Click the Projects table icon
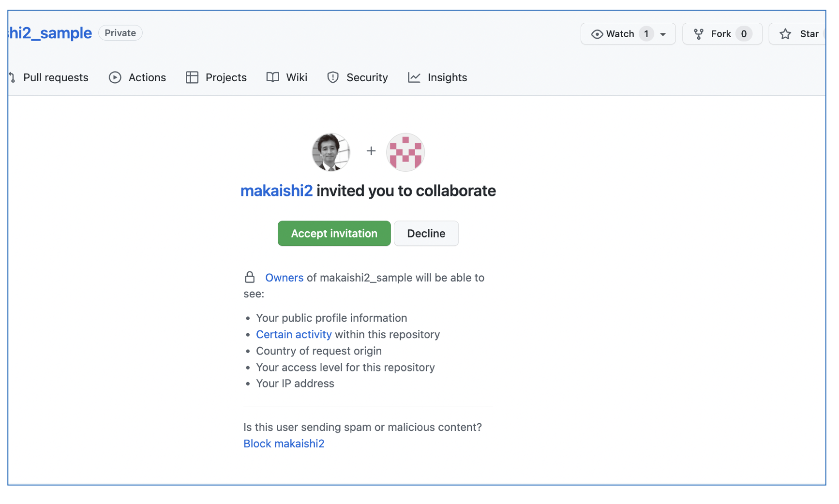This screenshot has width=839, height=504. coord(192,77)
